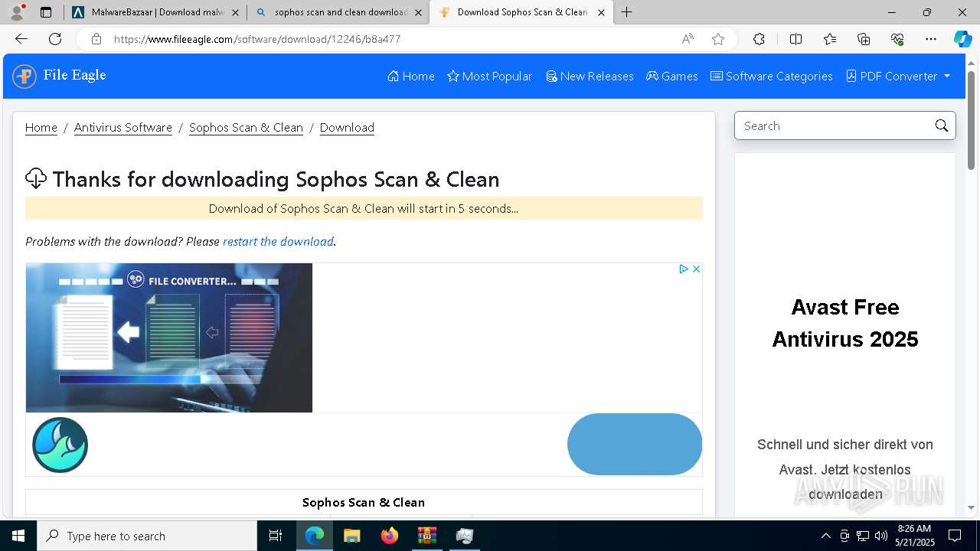Open the tab actions menu icon
980x551 pixels.
[x=46, y=12]
